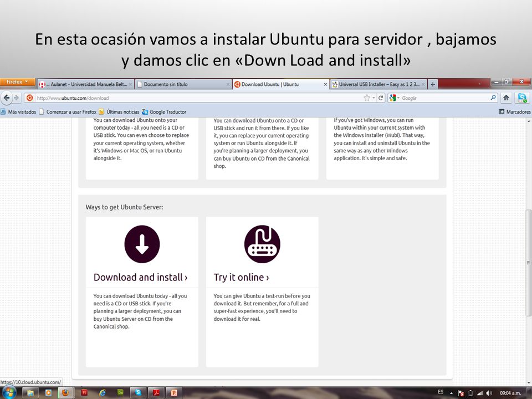Open the Google Traductor bookmark

164,111
